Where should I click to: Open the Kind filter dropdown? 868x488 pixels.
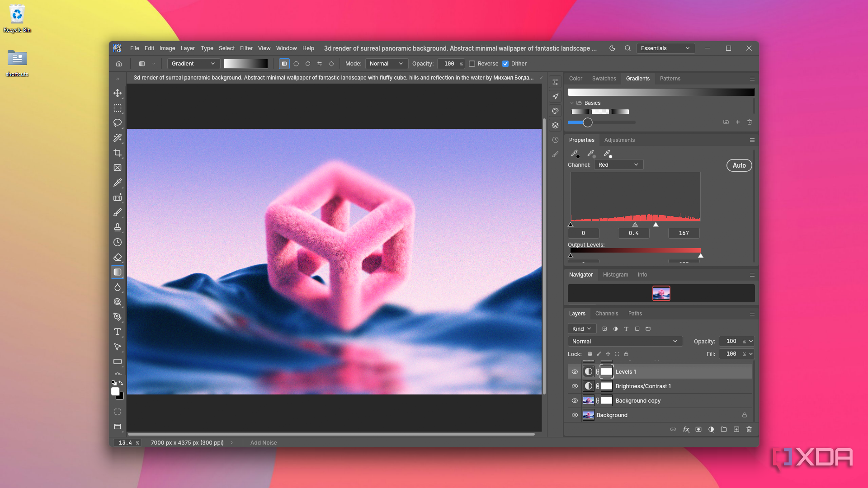coord(582,329)
